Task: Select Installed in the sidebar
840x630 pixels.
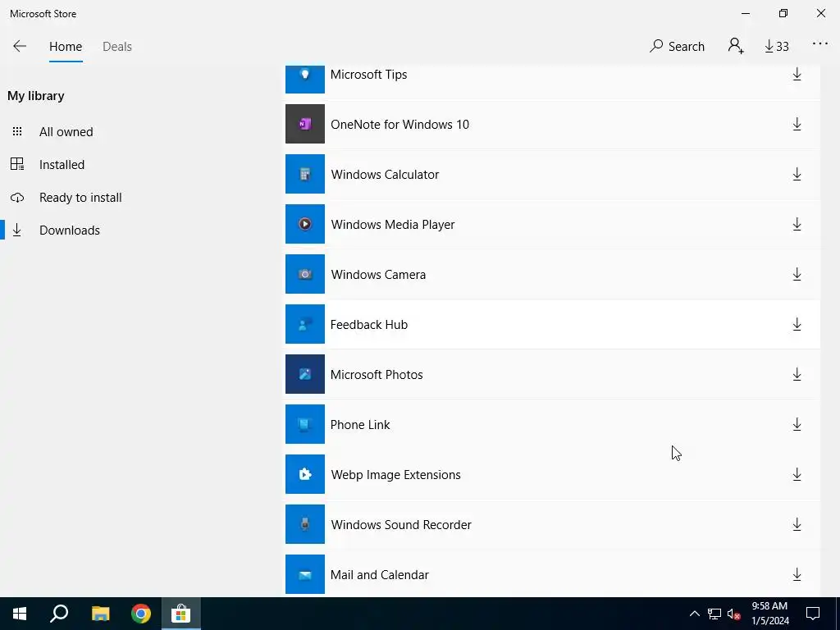Action: click(x=62, y=164)
